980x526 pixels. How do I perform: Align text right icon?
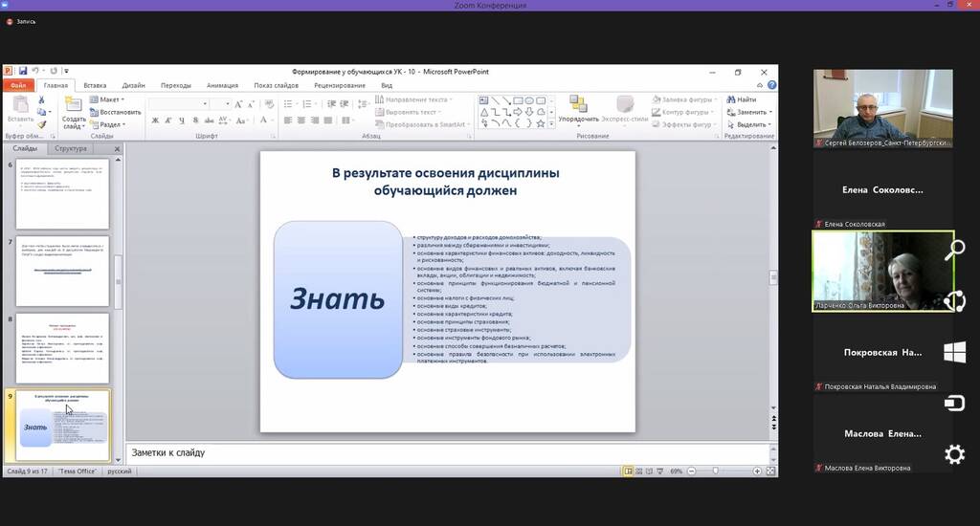click(x=314, y=120)
